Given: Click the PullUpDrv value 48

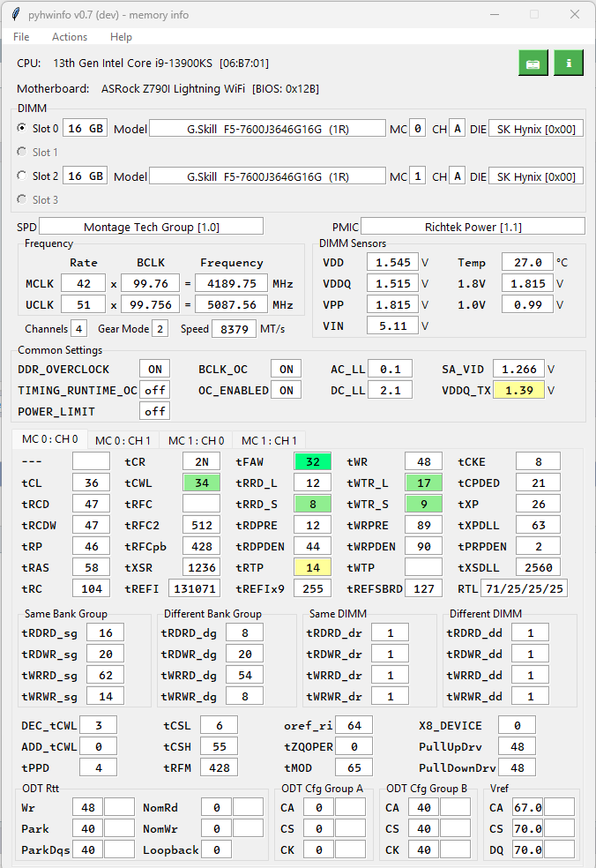Looking at the screenshot, I should coord(518,747).
